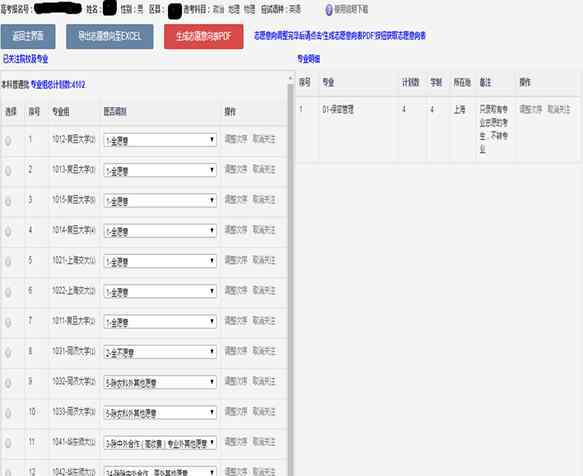Click 调整次序 link in row 10
This screenshot has width=583, height=476.
(x=236, y=411)
